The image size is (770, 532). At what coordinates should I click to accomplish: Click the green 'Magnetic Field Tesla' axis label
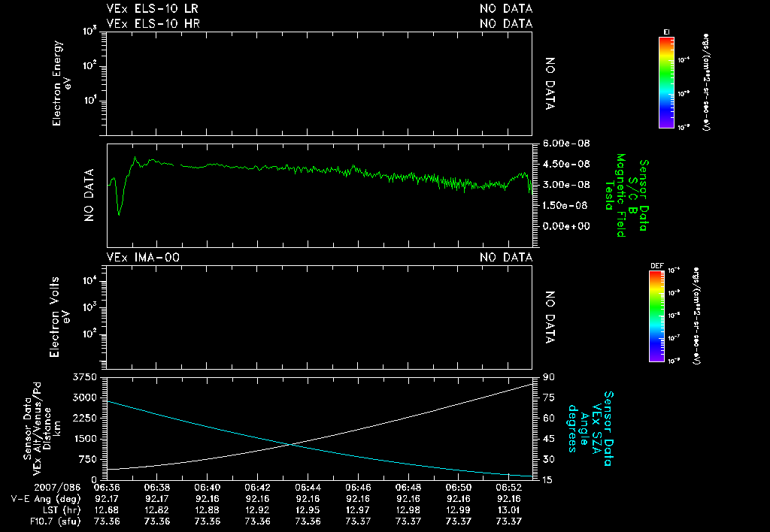click(615, 195)
